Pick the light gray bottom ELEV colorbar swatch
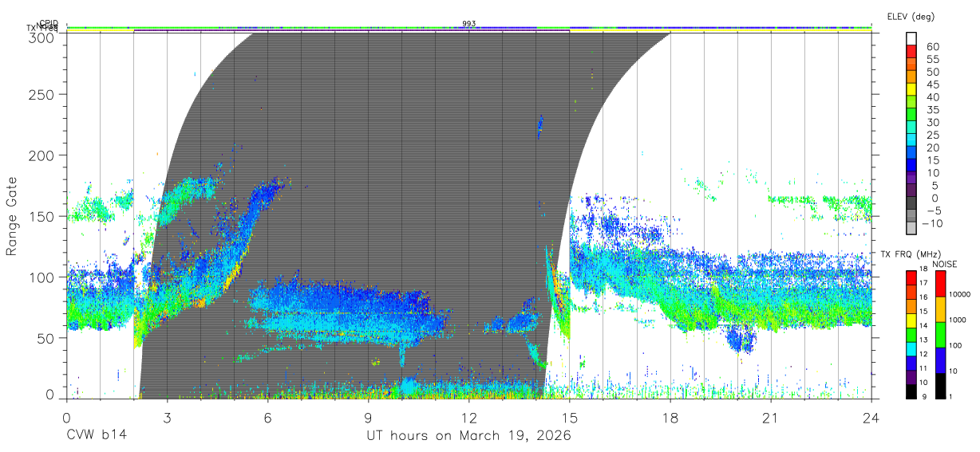Viewport: 980px width, 452px height. 912,230
